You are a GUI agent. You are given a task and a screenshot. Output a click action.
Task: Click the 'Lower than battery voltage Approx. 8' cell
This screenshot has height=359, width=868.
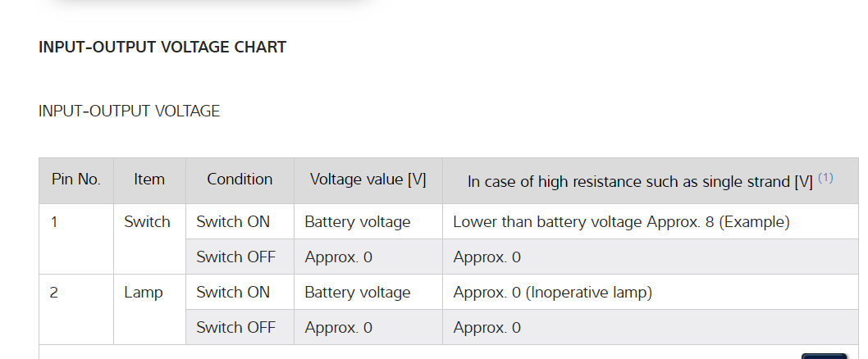[x=621, y=222]
